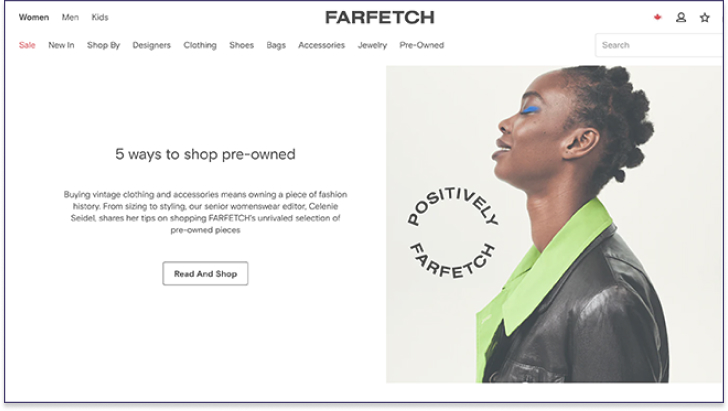
Task: Focus the Search input field
Action: click(x=660, y=45)
